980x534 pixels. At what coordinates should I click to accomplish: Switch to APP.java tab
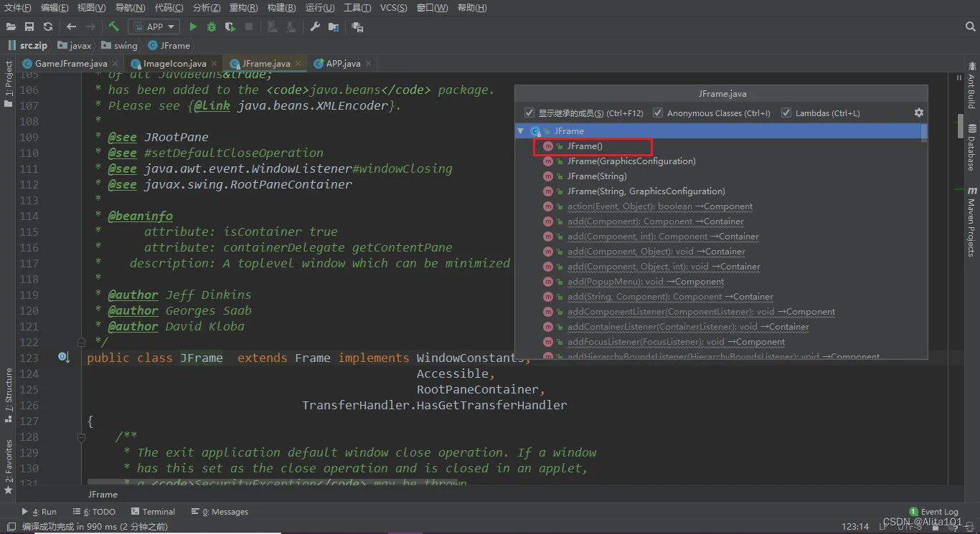343,63
